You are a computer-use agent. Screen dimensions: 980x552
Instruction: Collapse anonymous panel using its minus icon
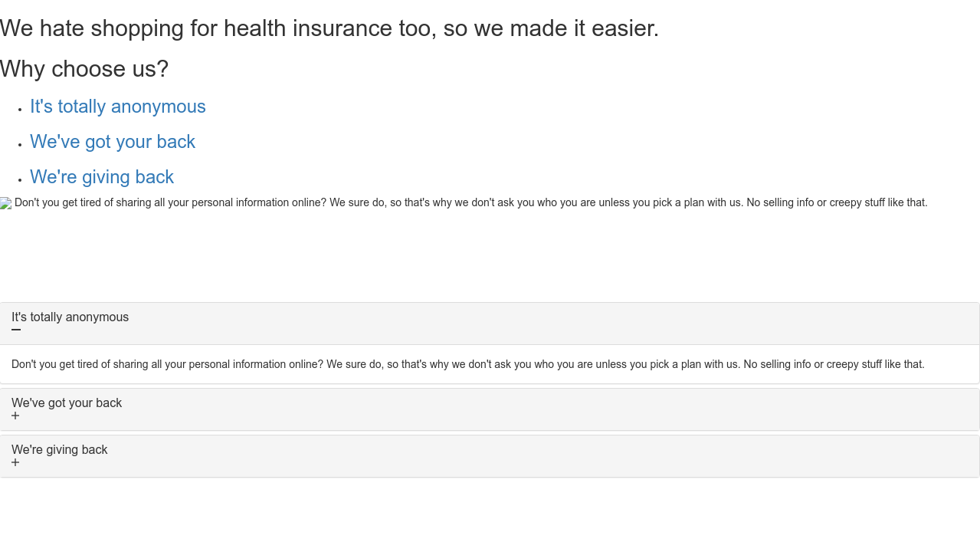coord(16,330)
